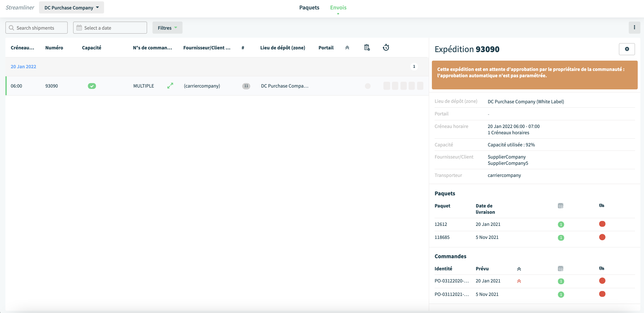Sort by Capacité column header
The image size is (644, 313).
91,48
